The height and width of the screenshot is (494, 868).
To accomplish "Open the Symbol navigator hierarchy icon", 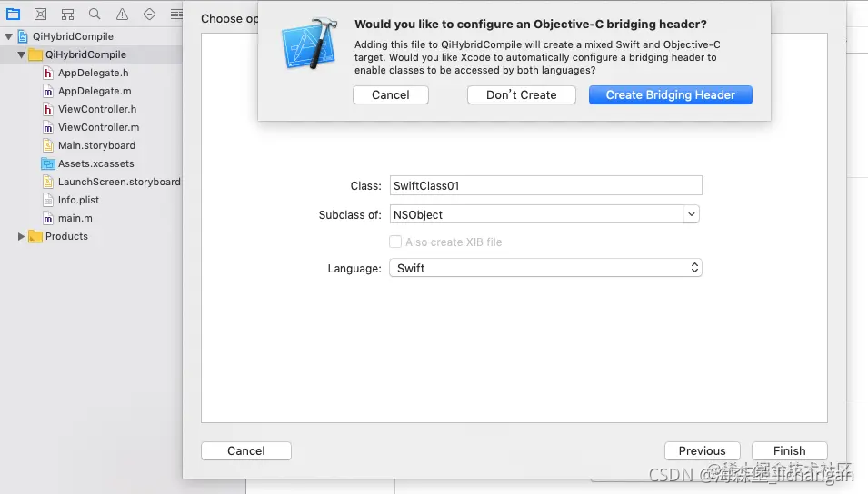I will (67, 15).
